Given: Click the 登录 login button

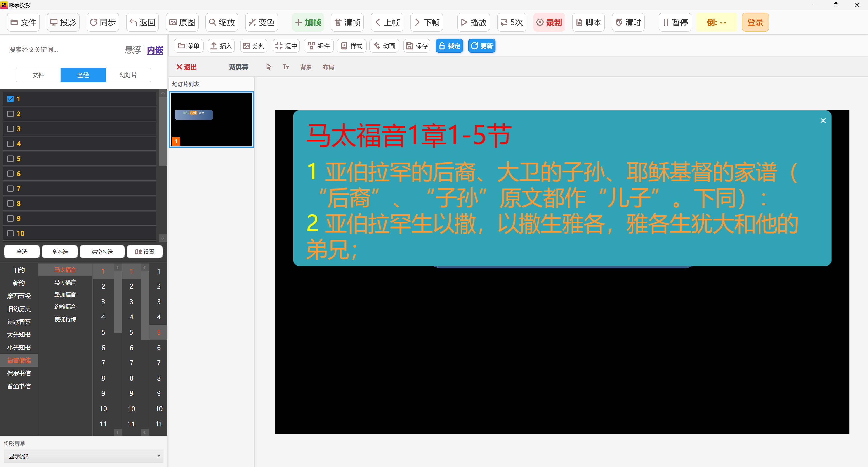Looking at the screenshot, I should [x=755, y=22].
